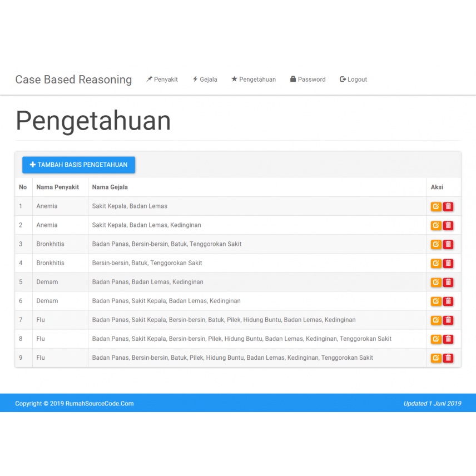The width and height of the screenshot is (476, 476).
Task: Edit the Anemia row number 2
Action: [x=436, y=225]
